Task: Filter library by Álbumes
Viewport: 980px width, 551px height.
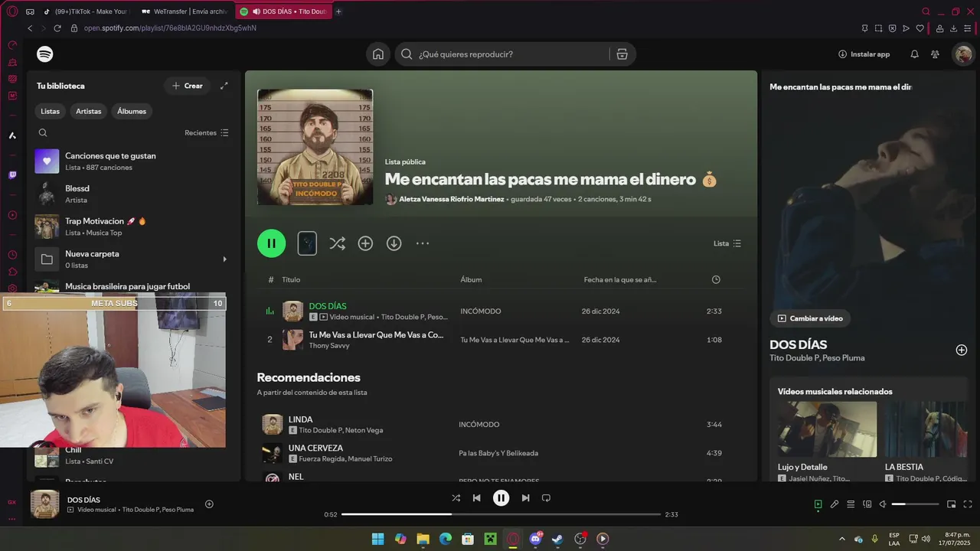Action: (132, 111)
